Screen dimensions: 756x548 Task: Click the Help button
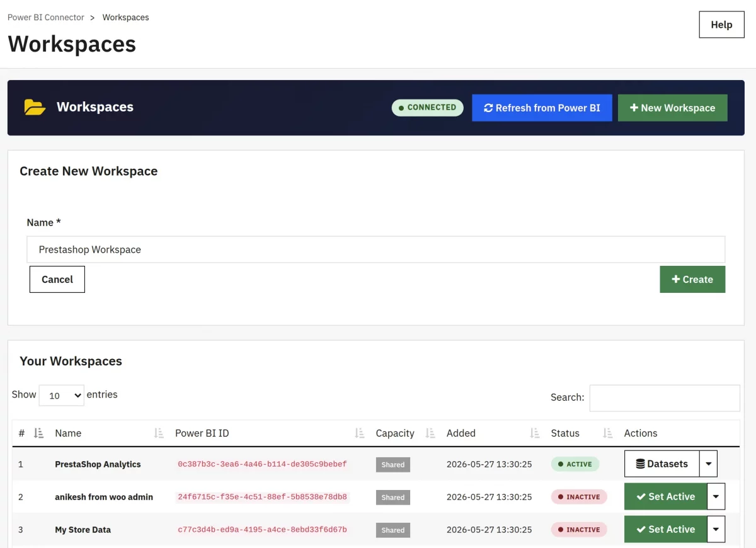click(x=721, y=25)
